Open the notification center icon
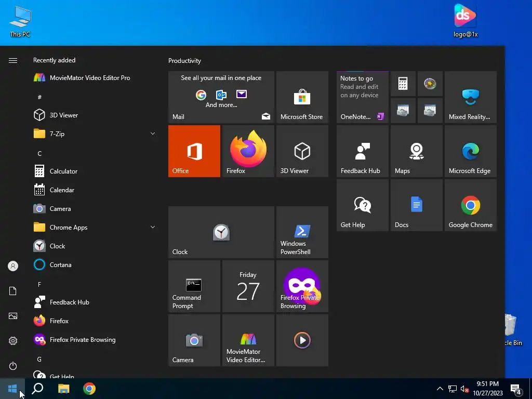The width and height of the screenshot is (532, 399). [x=516, y=389]
